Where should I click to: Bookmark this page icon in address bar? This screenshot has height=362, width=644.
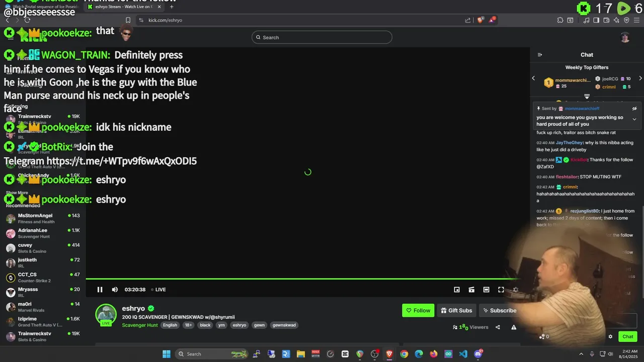pos(128,20)
